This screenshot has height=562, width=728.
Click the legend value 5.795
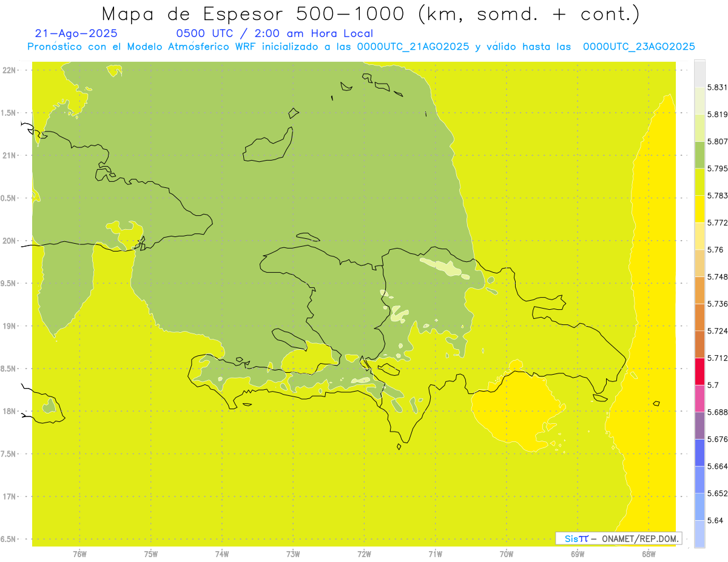(x=718, y=169)
